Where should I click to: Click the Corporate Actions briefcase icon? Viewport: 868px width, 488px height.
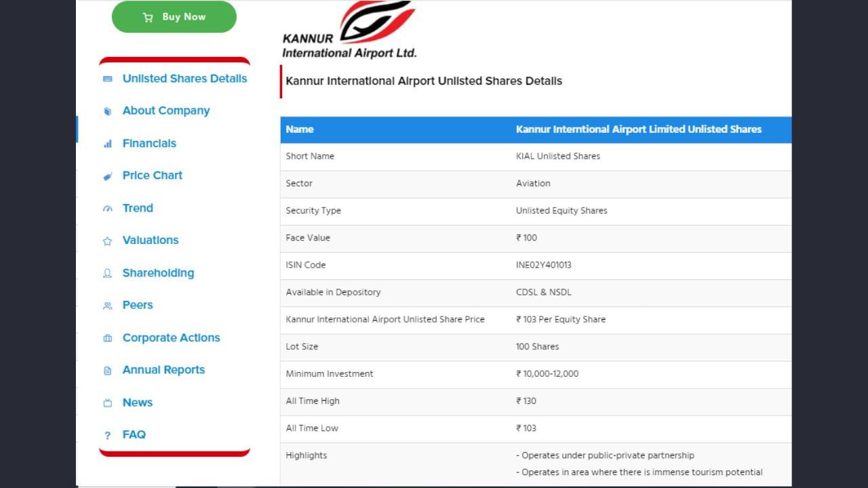pyautogui.click(x=107, y=338)
